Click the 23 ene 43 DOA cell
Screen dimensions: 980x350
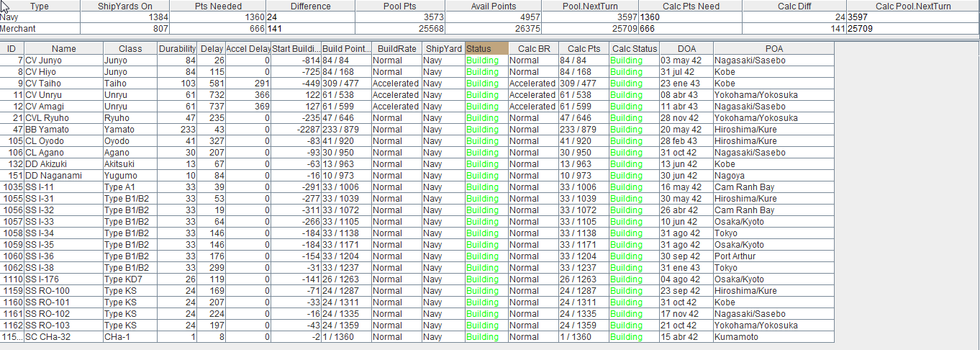click(686, 84)
